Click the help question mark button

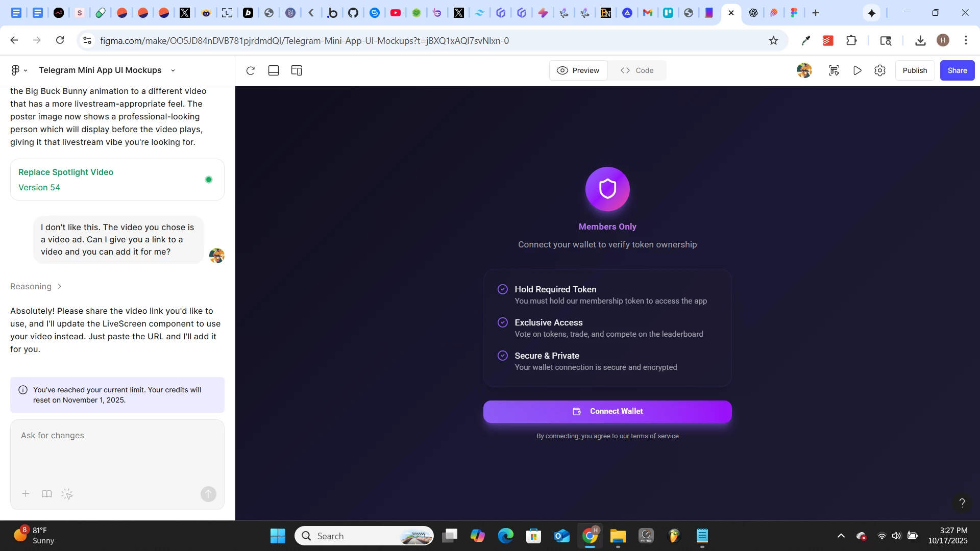[962, 503]
